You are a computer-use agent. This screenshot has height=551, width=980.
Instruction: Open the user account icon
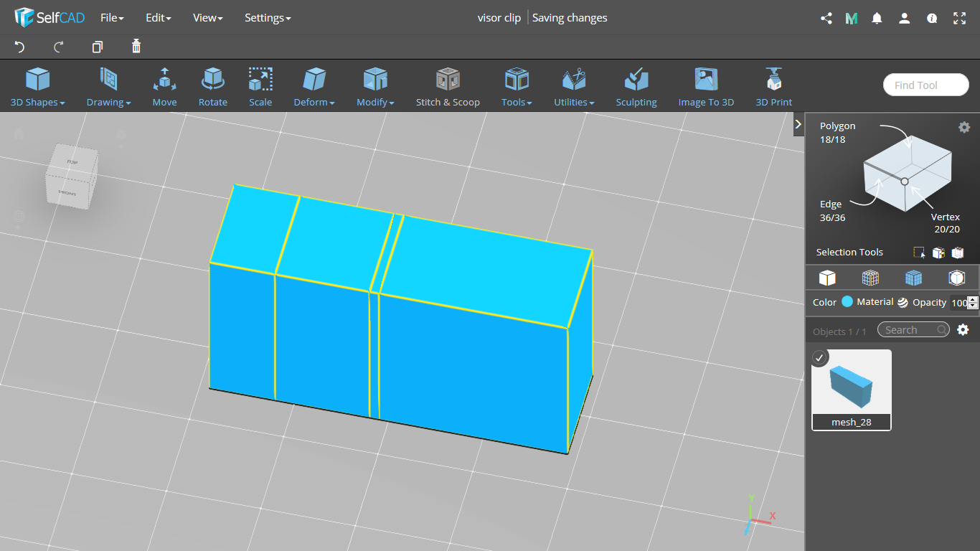(905, 19)
